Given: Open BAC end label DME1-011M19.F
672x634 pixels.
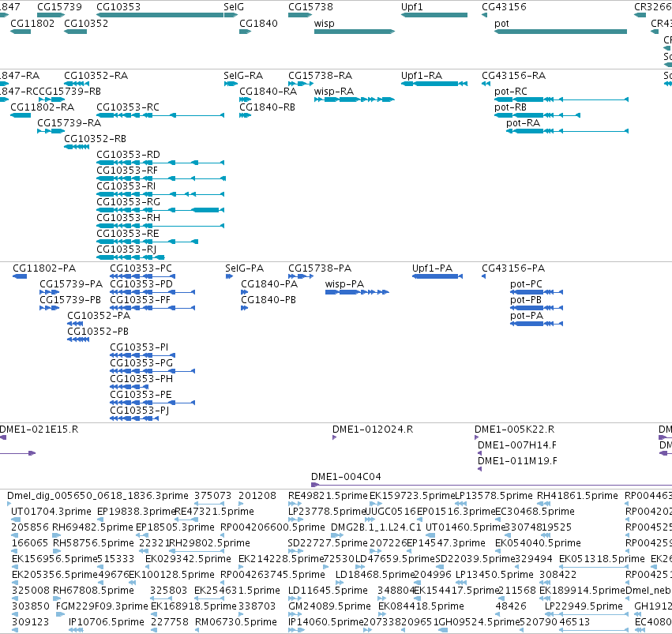Looking at the screenshot, I should point(517,461).
